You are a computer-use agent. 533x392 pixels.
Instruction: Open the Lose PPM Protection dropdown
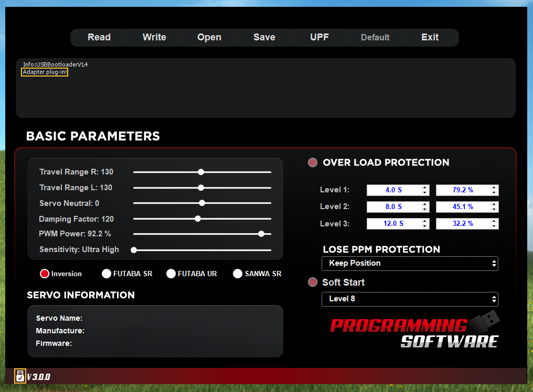coord(410,264)
